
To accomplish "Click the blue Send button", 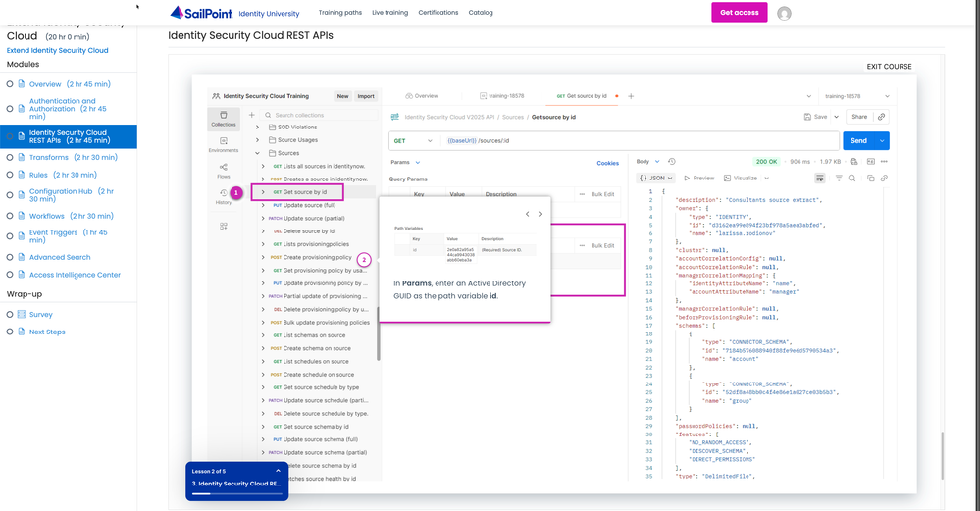I will point(858,141).
